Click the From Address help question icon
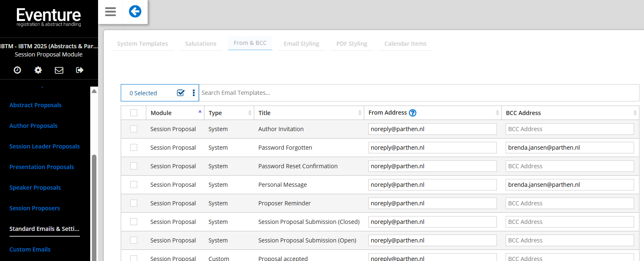This screenshot has width=644, height=261. click(x=412, y=113)
